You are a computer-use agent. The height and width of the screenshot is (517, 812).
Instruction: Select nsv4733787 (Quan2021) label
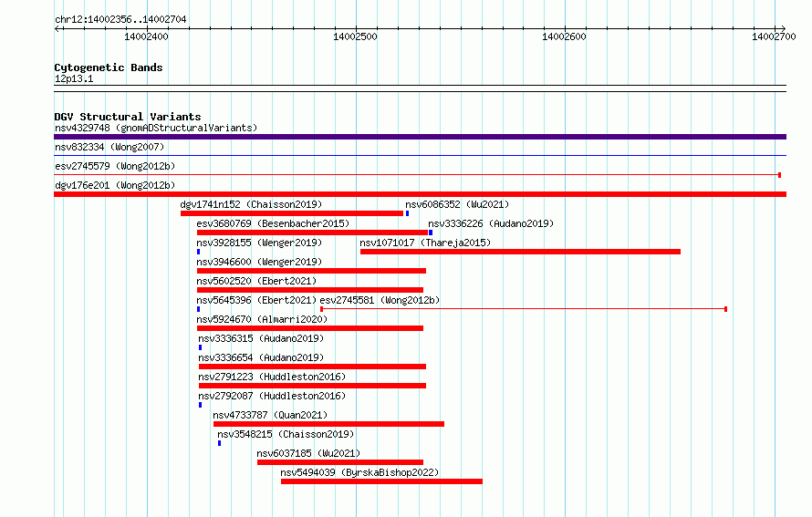270,415
